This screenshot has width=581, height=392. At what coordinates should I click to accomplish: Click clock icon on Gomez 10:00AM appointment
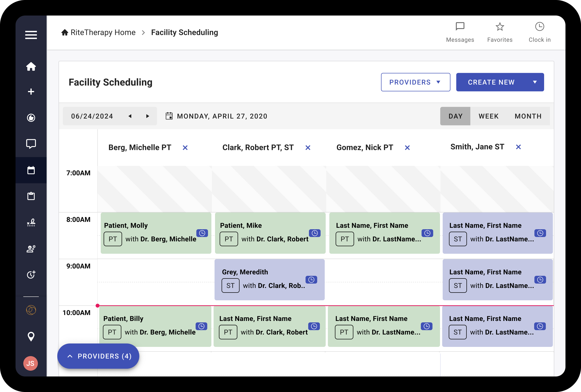click(426, 326)
